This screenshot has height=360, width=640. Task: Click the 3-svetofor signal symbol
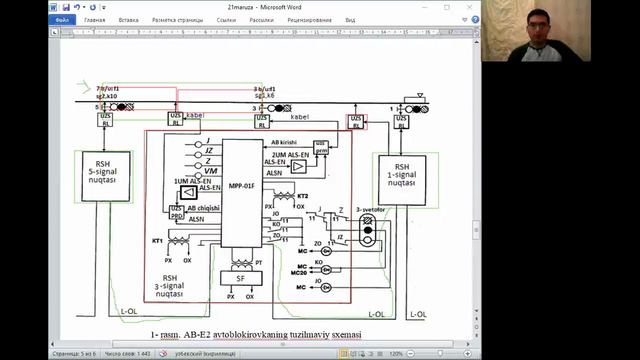[x=368, y=231]
